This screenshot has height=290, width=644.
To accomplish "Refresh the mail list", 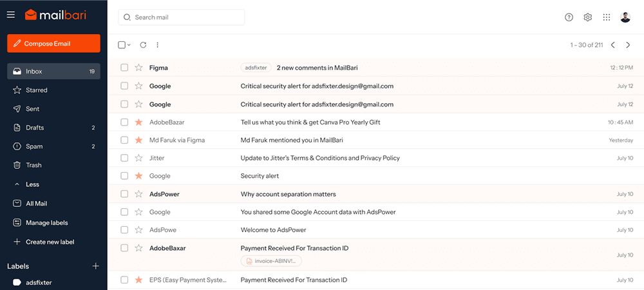I will [143, 45].
